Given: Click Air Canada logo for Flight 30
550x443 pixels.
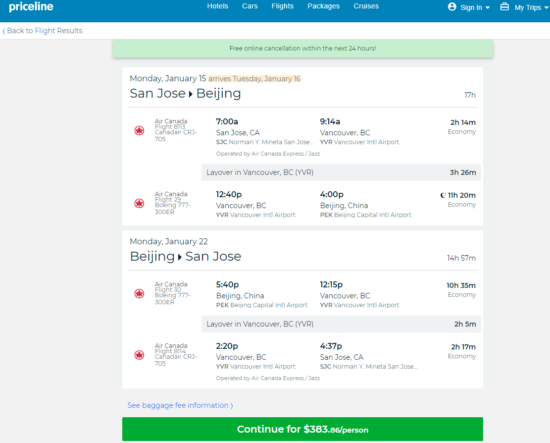Looking at the screenshot, I should pos(139,293).
